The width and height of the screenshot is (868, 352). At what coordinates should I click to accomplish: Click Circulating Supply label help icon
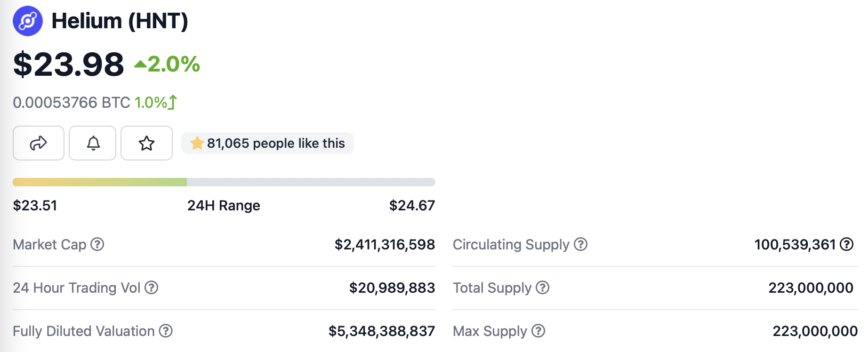click(x=581, y=244)
